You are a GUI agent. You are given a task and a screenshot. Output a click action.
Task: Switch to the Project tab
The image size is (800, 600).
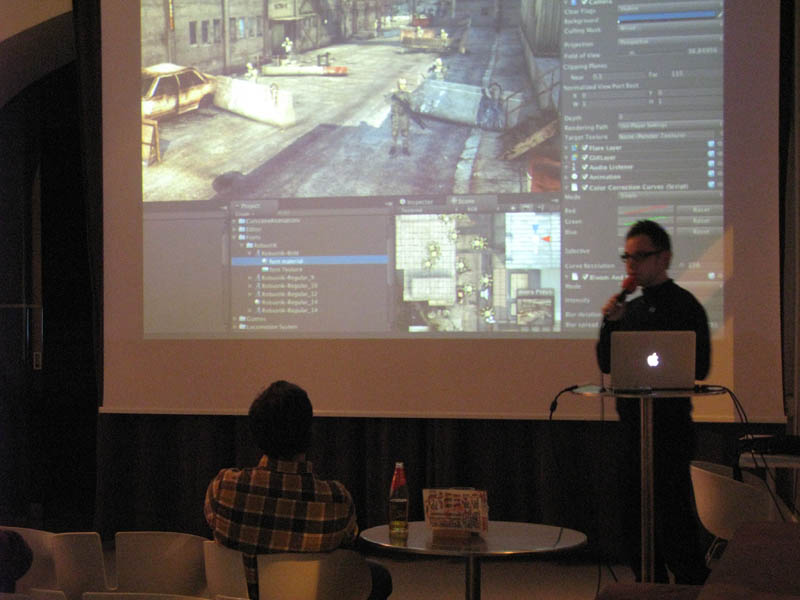[254, 206]
